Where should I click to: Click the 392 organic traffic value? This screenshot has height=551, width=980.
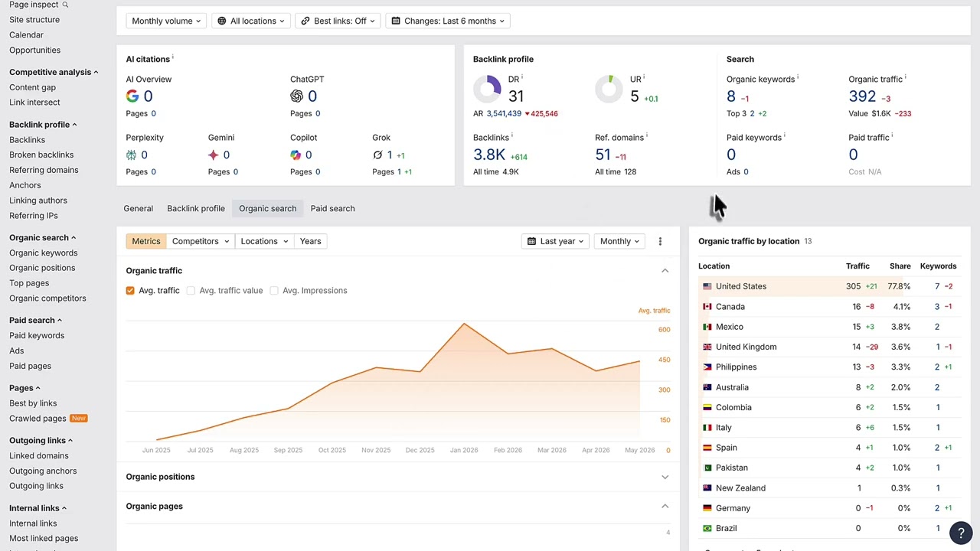point(862,96)
